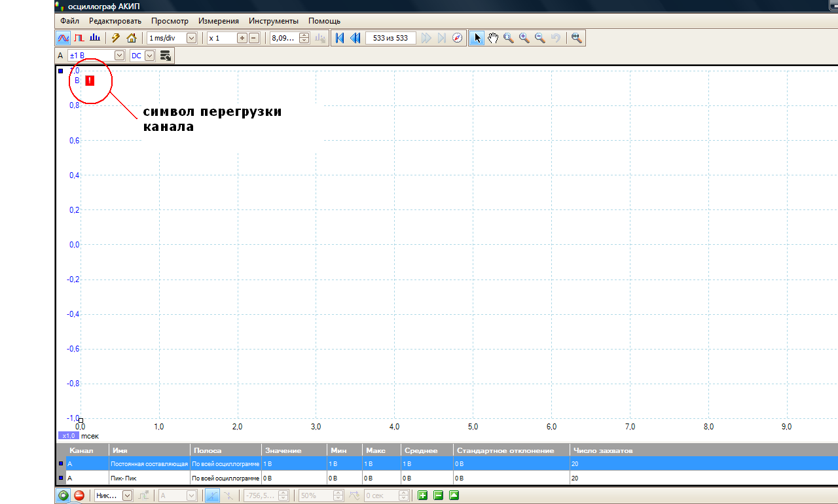Open the 1 ms/div timebase dropdown
838x504 pixels.
(191, 38)
